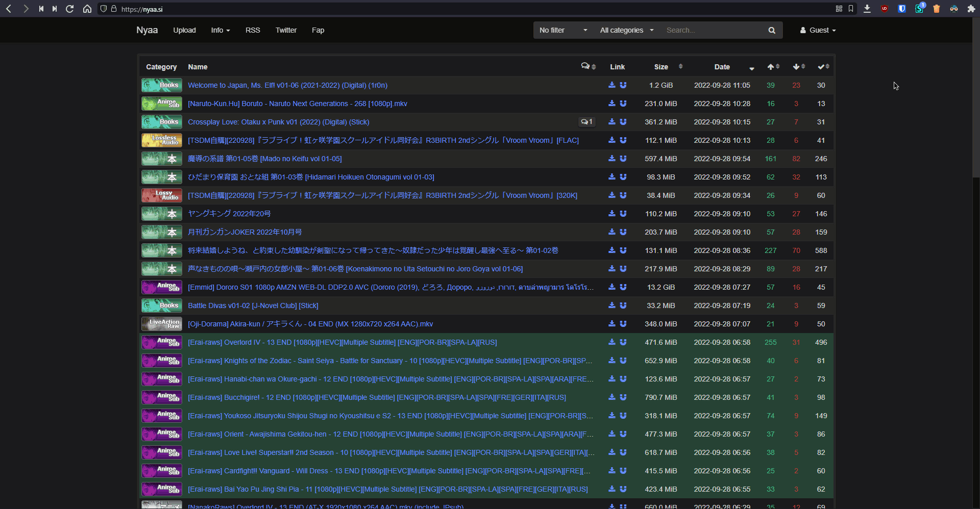980x509 pixels.
Task: Click Live Action Raw category icon
Action: coord(162,324)
